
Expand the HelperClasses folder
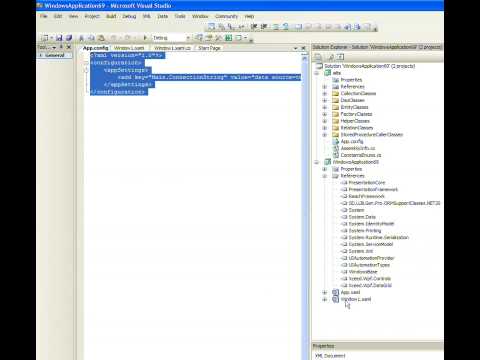(325, 121)
